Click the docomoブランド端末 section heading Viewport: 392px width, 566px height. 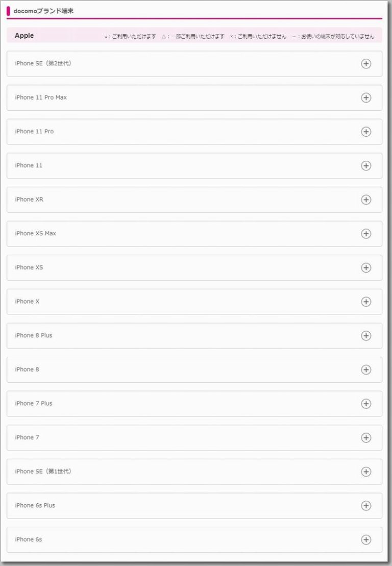tap(43, 11)
